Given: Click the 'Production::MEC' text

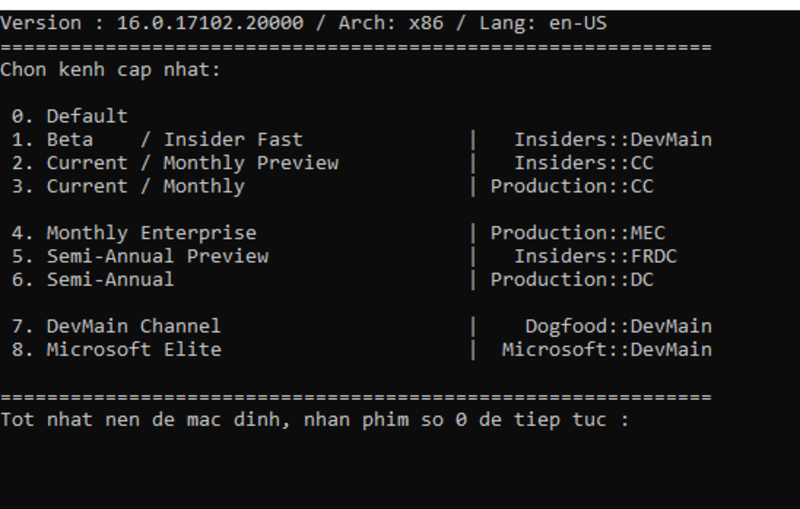Looking at the screenshot, I should coord(578,233).
